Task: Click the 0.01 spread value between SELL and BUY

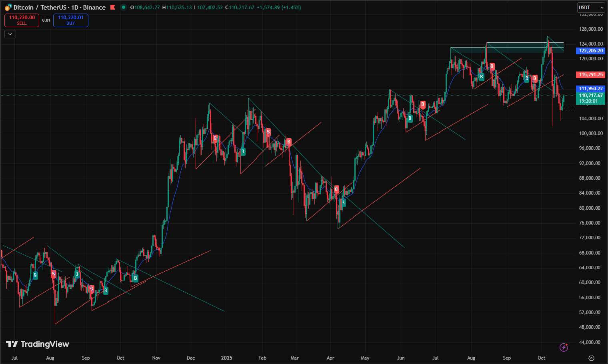Action: [x=46, y=20]
